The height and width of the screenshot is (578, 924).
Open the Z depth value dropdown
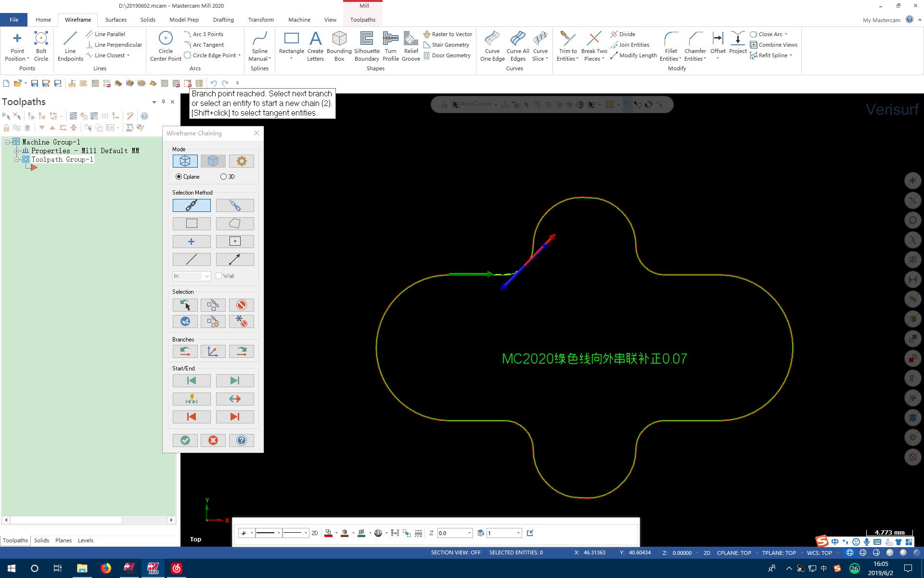click(469, 533)
